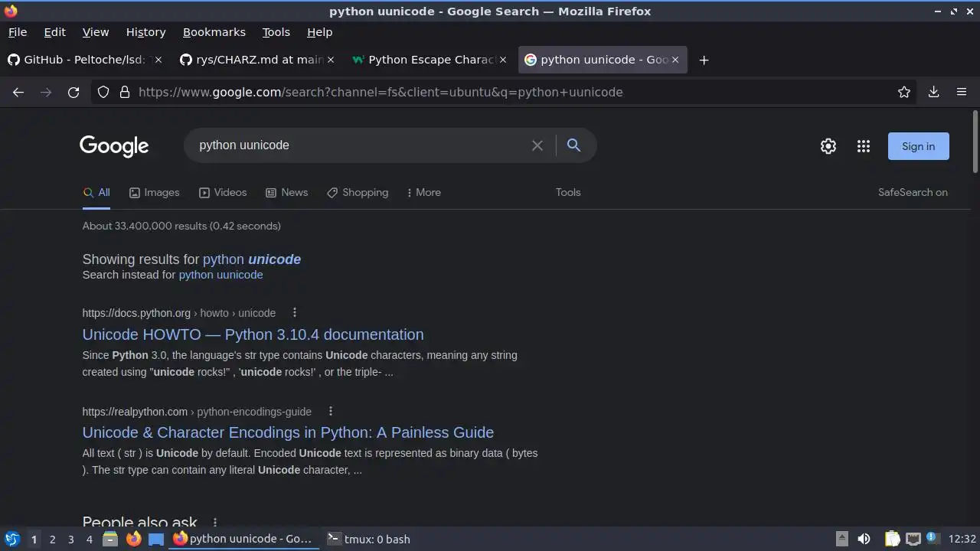
Task: Open the Edit menu
Action: pyautogui.click(x=54, y=32)
